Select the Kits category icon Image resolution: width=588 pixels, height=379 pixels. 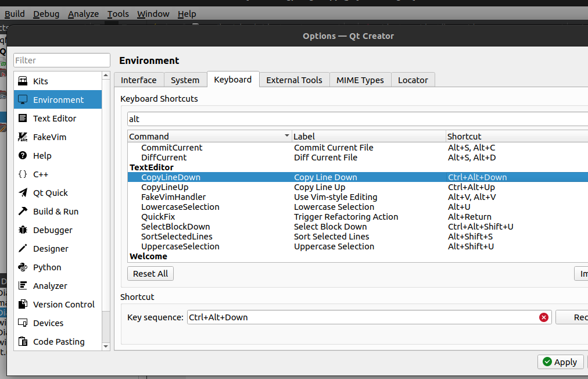point(23,81)
